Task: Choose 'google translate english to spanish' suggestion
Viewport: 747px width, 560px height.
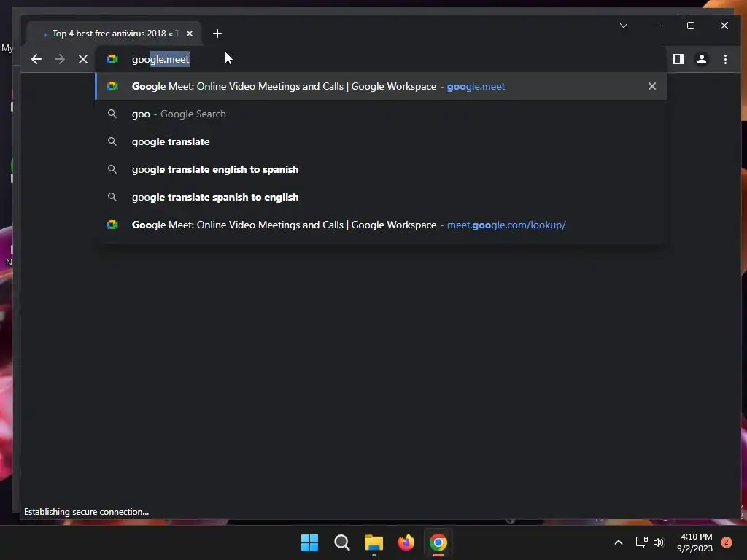Action: (x=380, y=169)
